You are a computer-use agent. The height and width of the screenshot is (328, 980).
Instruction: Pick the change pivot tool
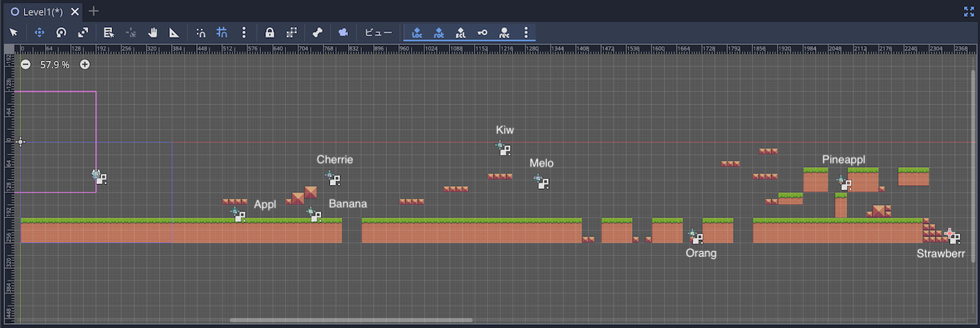[130, 32]
